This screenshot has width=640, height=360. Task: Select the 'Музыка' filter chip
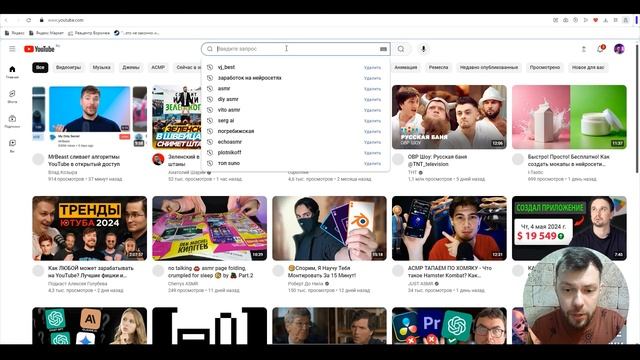pyautogui.click(x=102, y=67)
